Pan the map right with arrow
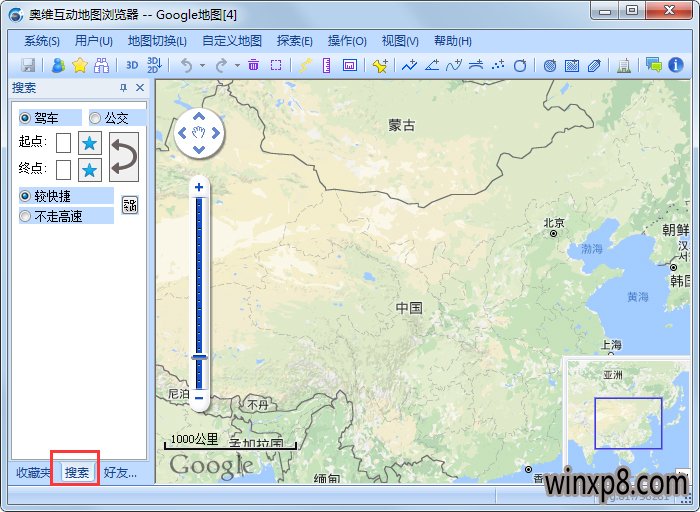Viewport: 700px width, 512px height. click(216, 133)
